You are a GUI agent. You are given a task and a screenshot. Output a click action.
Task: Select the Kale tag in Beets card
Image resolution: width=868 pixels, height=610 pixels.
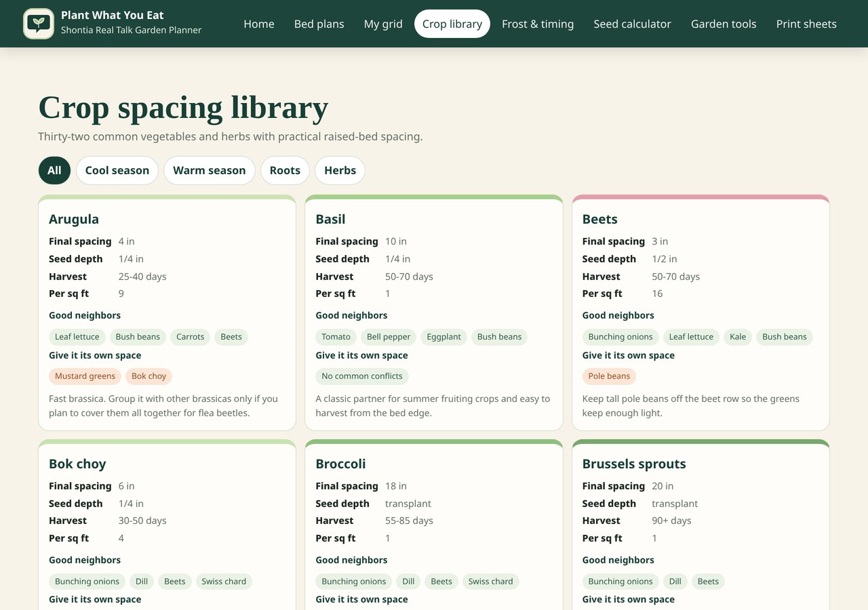click(738, 337)
